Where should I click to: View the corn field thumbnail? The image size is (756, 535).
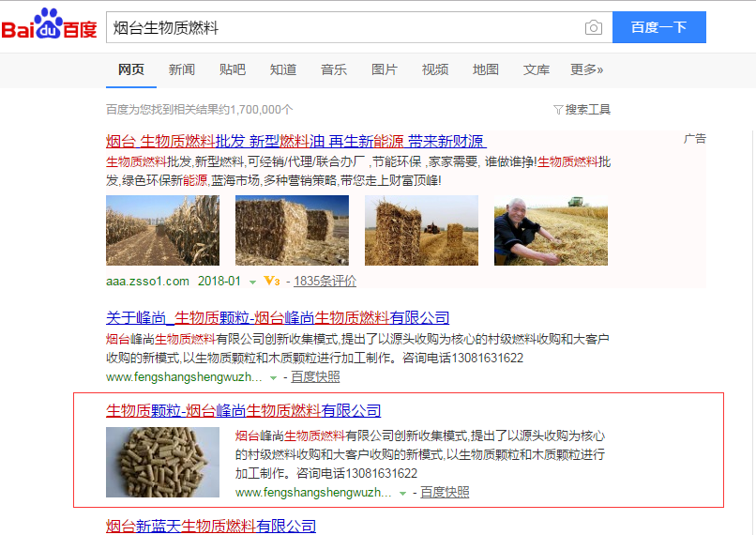[162, 230]
